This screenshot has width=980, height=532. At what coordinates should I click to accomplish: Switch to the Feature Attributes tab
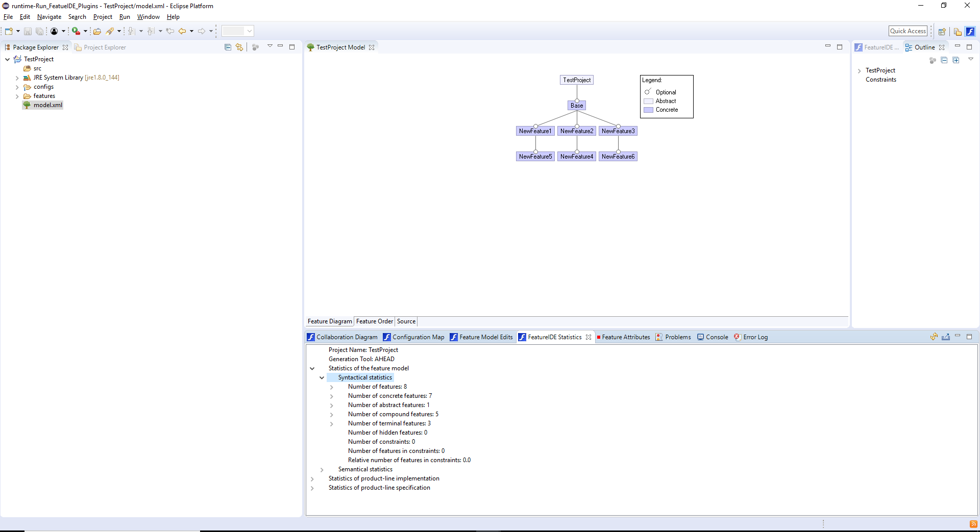[x=626, y=337]
